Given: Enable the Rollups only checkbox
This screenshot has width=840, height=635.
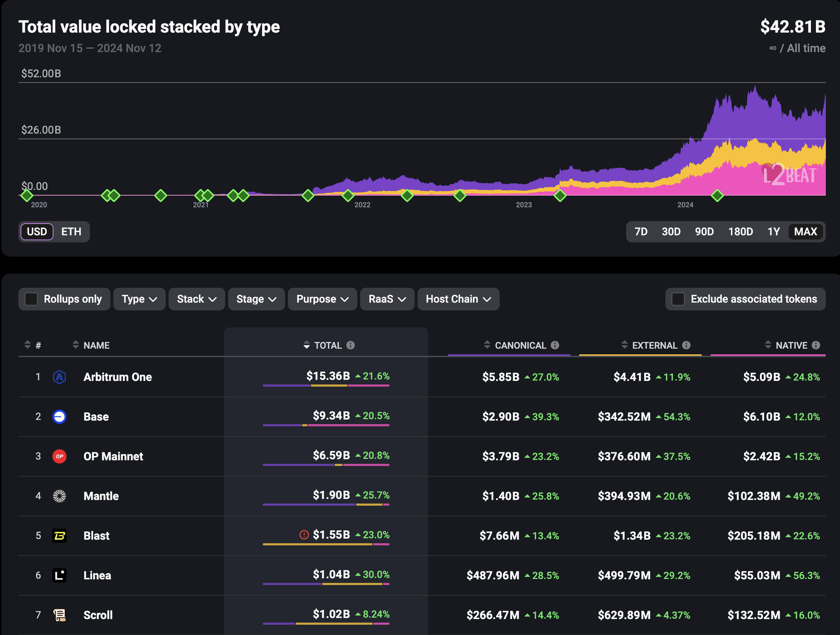Looking at the screenshot, I should click(31, 299).
